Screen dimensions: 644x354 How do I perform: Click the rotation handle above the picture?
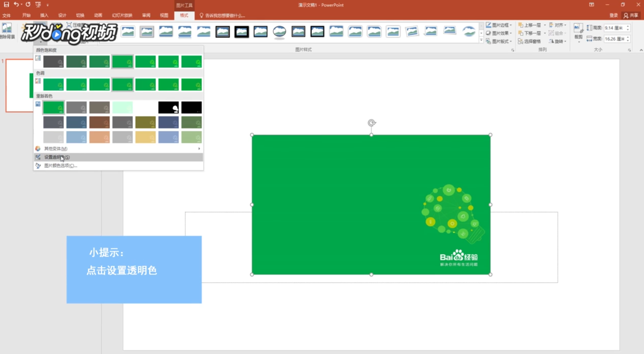pos(371,123)
